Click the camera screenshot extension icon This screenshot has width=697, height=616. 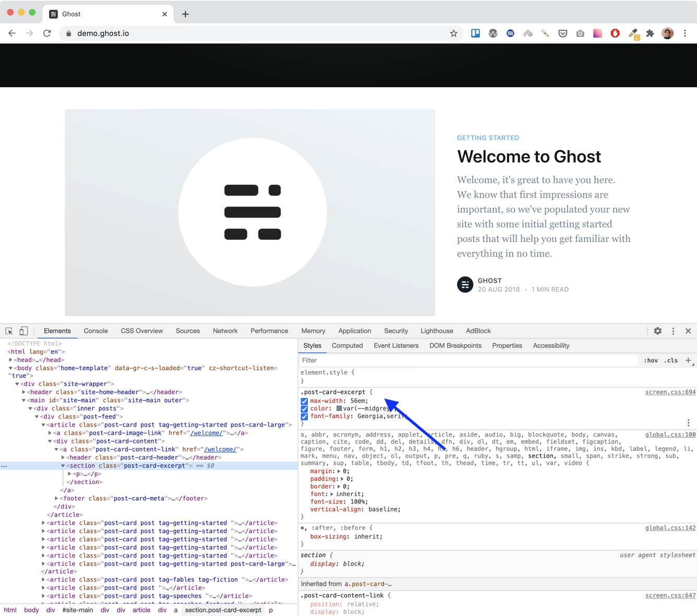click(580, 33)
